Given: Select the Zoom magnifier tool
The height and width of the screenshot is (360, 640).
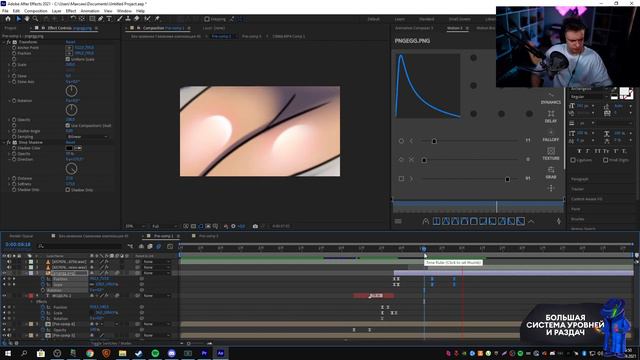Looking at the screenshot, I should click(x=36, y=19).
